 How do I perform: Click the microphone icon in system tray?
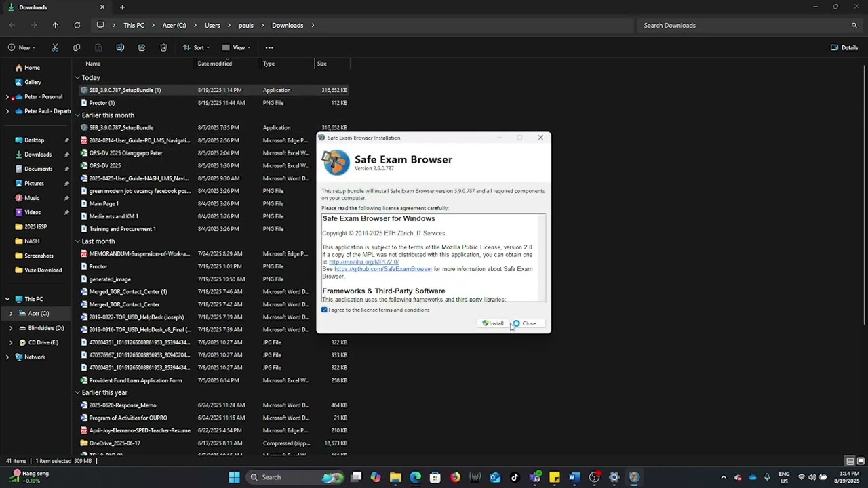pos(767,477)
